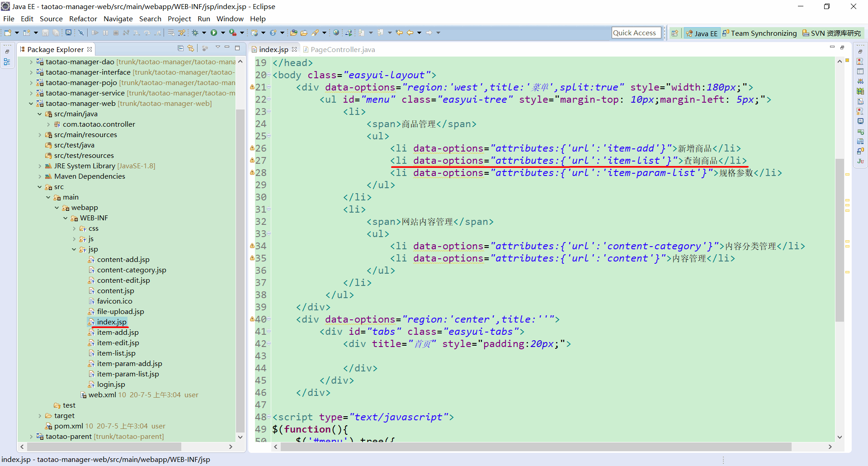Select pom.xml in Package Explorer

68,426
